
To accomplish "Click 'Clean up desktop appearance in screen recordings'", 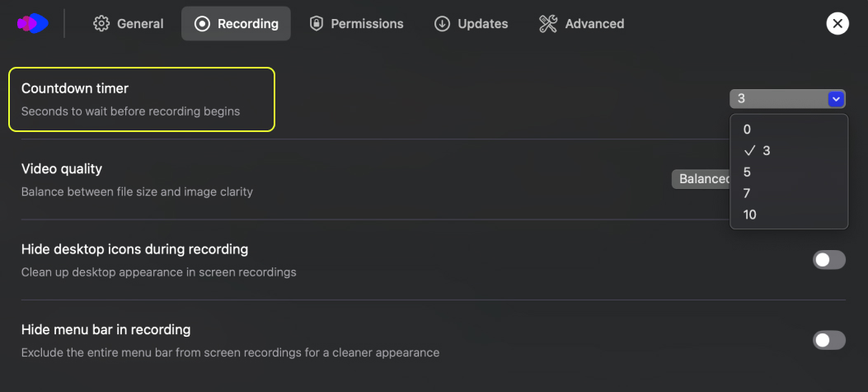I will (x=158, y=272).
